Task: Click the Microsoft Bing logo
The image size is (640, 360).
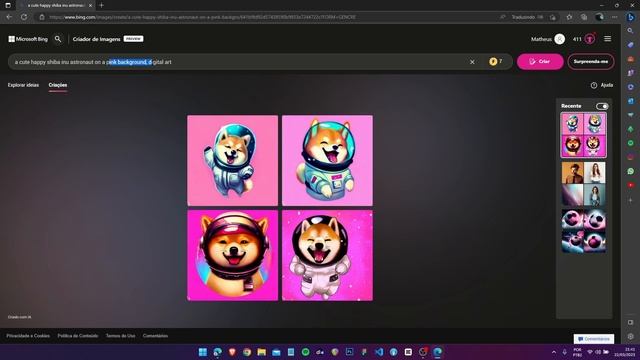Action: click(28, 39)
